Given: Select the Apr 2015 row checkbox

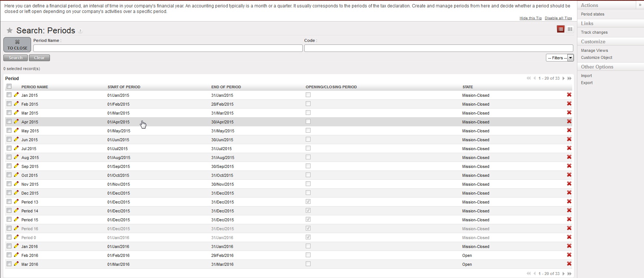Looking at the screenshot, I should (x=9, y=122).
